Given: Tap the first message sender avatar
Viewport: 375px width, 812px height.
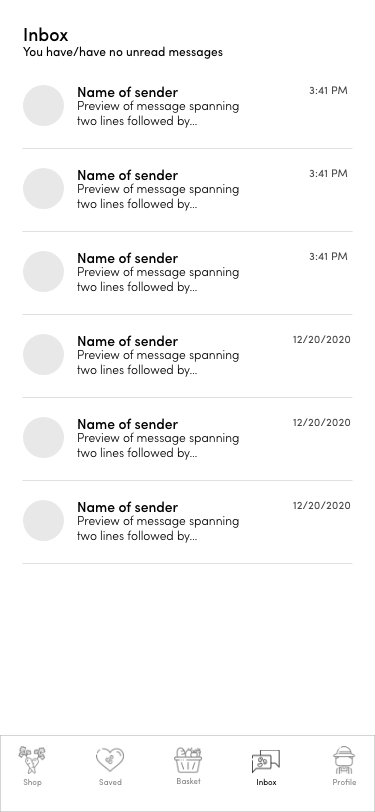Looking at the screenshot, I should coord(44,106).
